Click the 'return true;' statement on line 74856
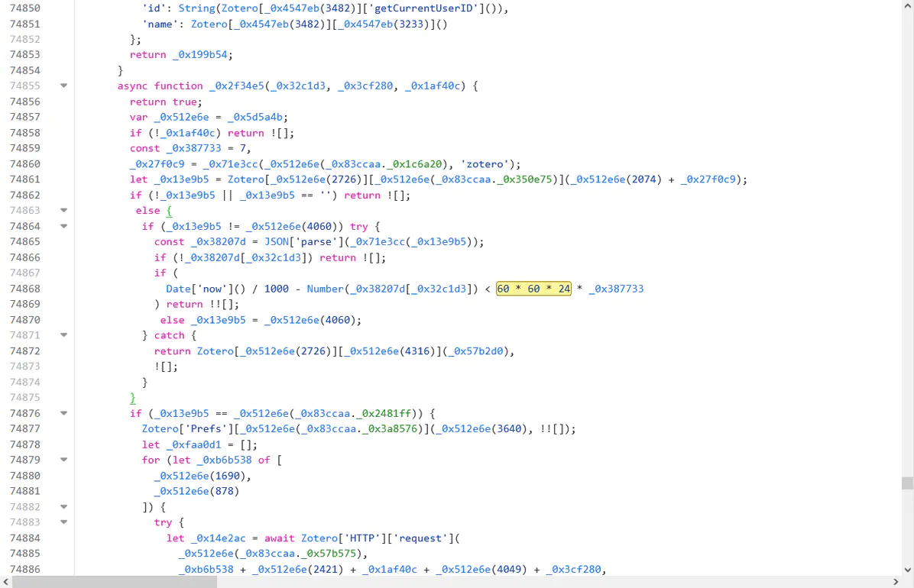914x588 pixels. pos(166,102)
